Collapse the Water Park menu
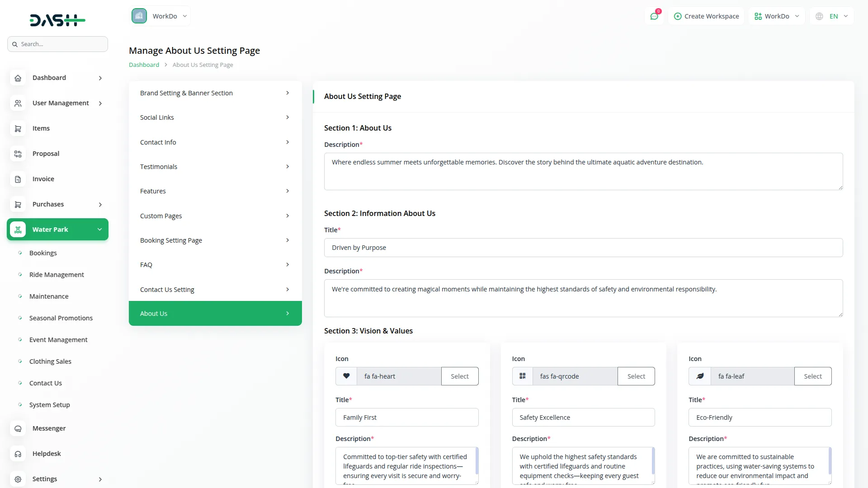Viewport: 868px width, 488px height. coord(57,230)
